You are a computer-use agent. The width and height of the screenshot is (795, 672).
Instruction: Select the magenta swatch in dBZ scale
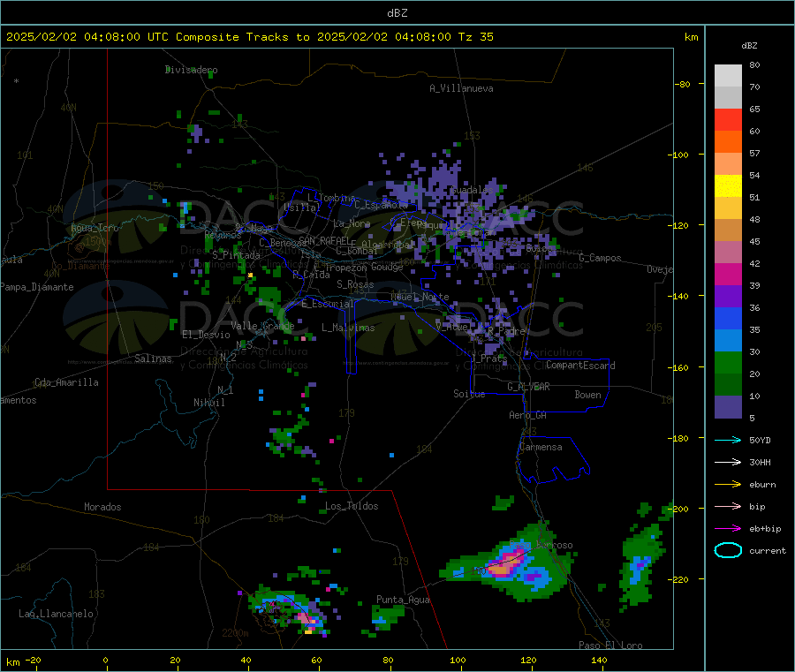pyautogui.click(x=728, y=274)
